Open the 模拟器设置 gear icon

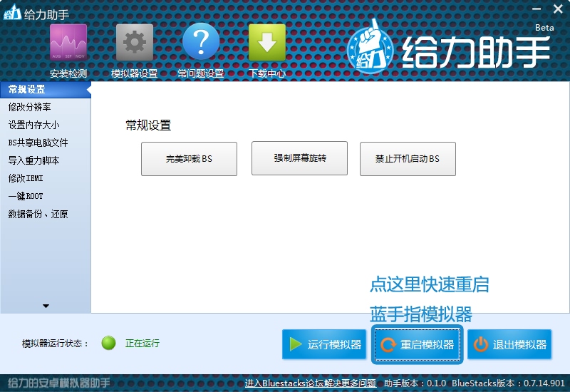[135, 43]
